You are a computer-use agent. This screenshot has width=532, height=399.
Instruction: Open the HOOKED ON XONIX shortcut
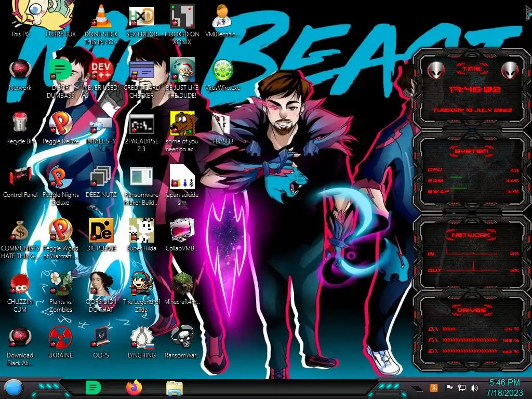click(182, 24)
